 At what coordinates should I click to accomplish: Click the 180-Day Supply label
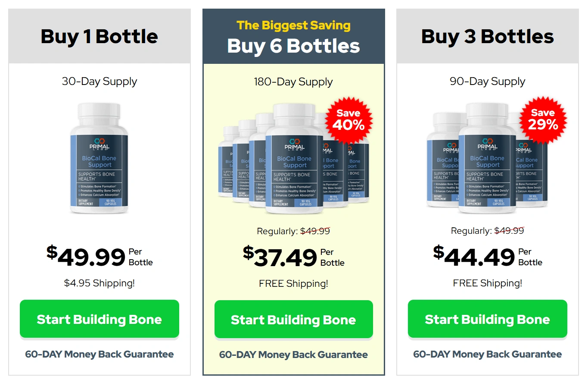[x=293, y=82]
